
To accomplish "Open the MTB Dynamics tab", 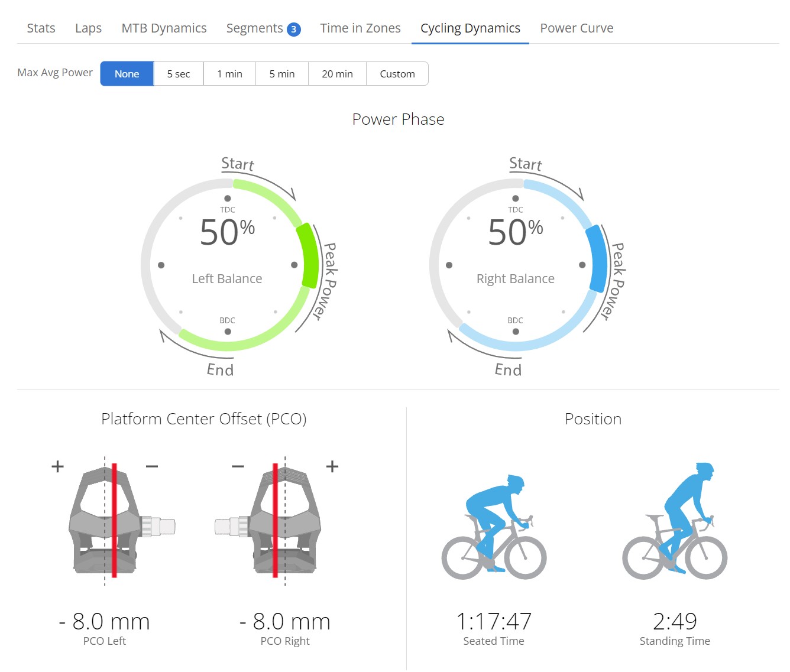I will click(164, 28).
